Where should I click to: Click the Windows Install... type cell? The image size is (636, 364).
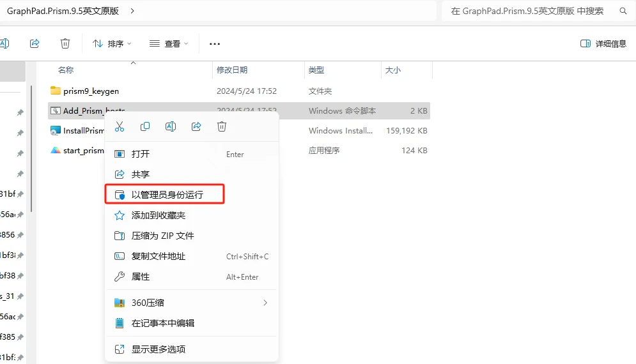(x=340, y=130)
